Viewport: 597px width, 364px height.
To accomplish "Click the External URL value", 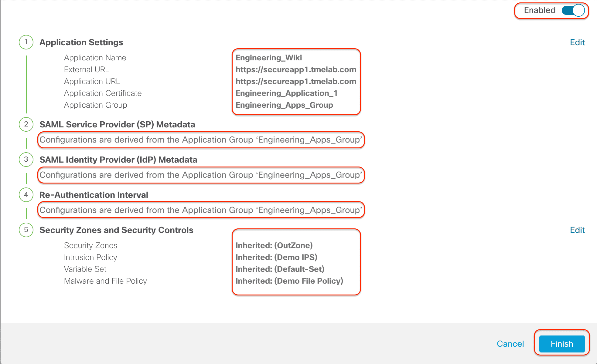I will click(296, 69).
